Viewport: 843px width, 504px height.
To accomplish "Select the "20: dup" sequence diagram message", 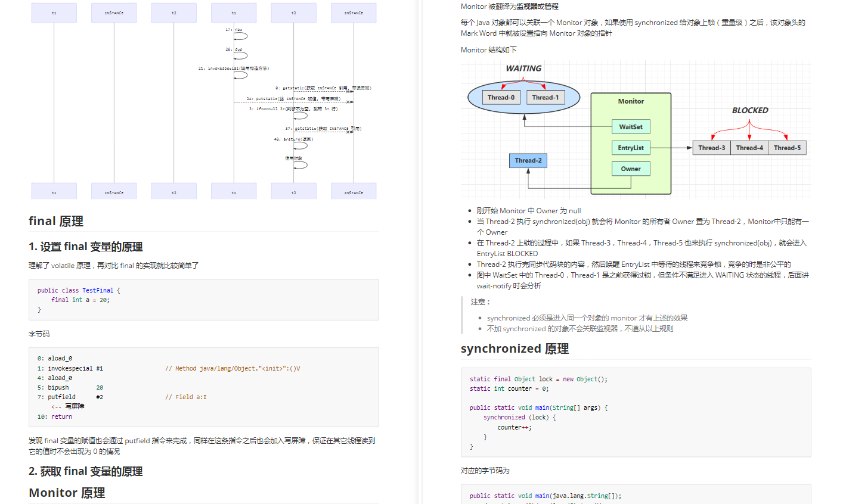I will (234, 49).
